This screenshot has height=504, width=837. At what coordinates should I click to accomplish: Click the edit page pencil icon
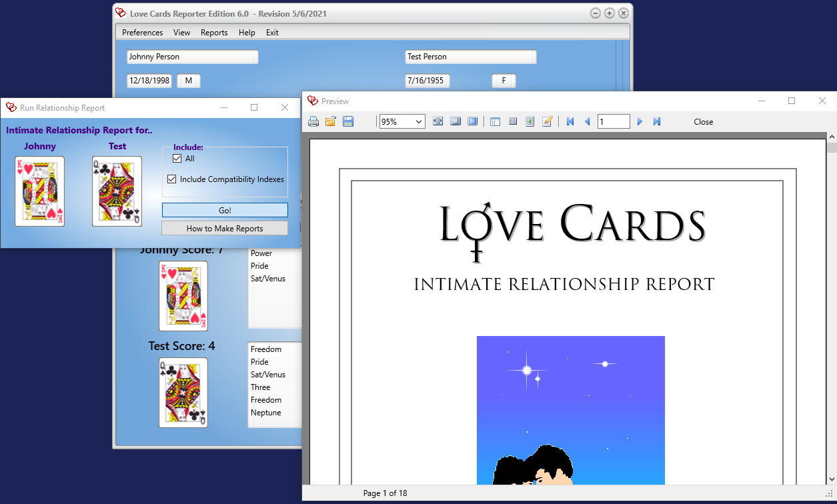547,121
